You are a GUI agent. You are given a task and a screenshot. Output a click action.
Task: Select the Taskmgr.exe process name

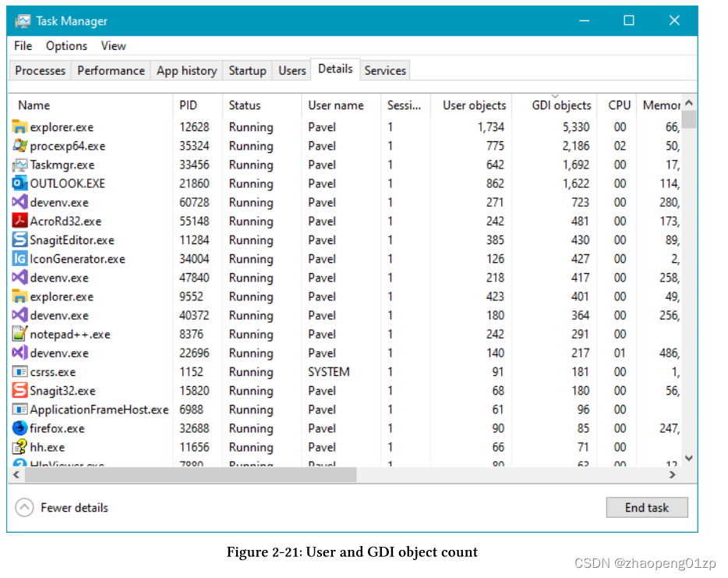(62, 165)
